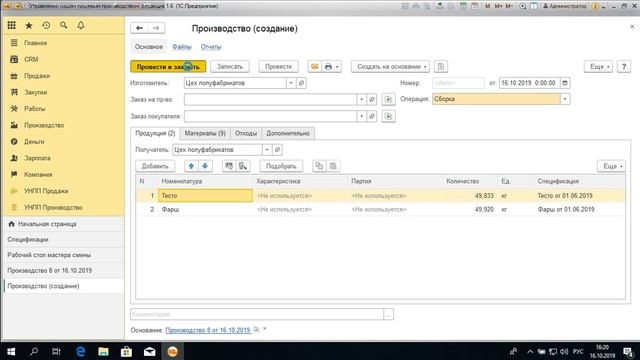Click fill button beside Заказ на пр-во
640x360 pixels.
tap(389, 99)
